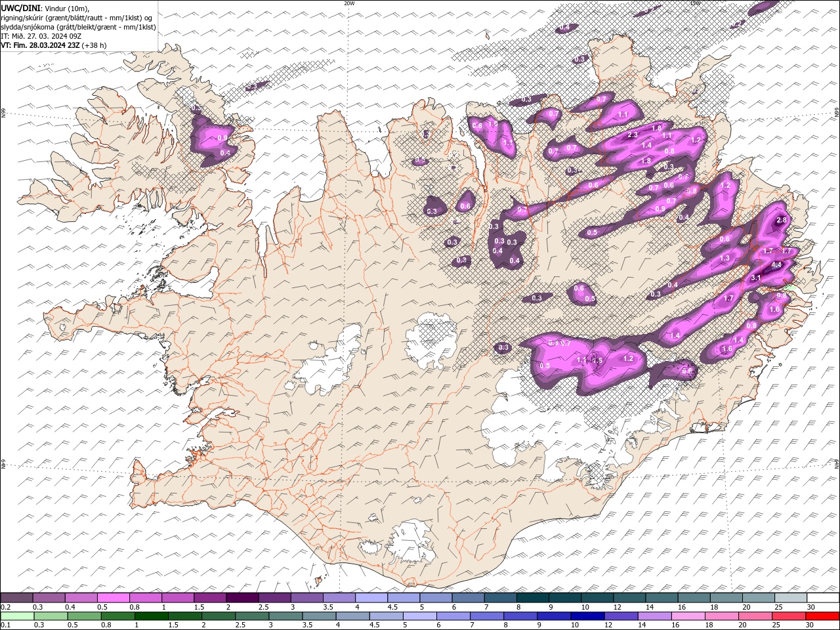840x630 pixels.
Task: Click the dark teal 8 swatch in upper legend row
Action: pos(533,597)
